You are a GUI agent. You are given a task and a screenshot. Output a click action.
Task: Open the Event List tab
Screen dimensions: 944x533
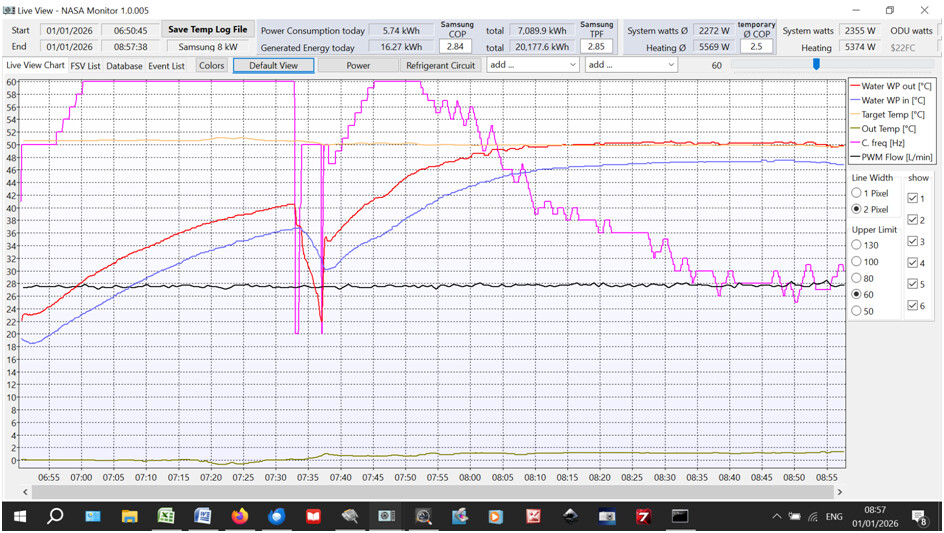166,66
